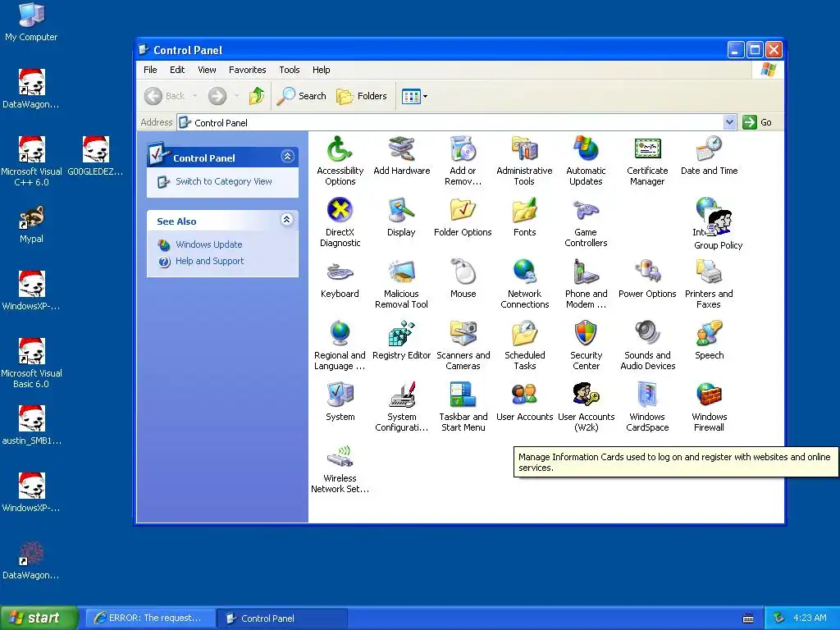This screenshot has height=630, width=840.
Task: Open Date and Time icon
Action: (x=709, y=149)
